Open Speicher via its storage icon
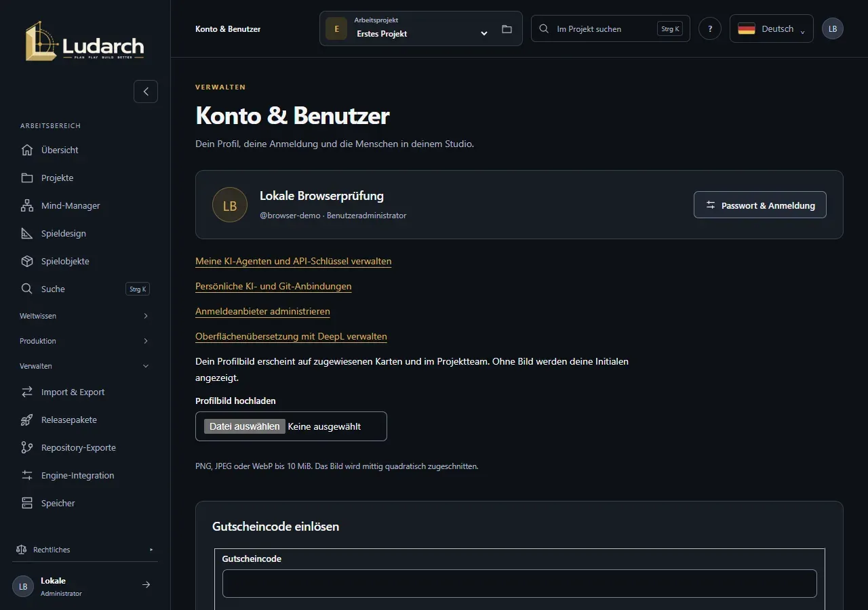The height and width of the screenshot is (610, 868). tap(27, 503)
